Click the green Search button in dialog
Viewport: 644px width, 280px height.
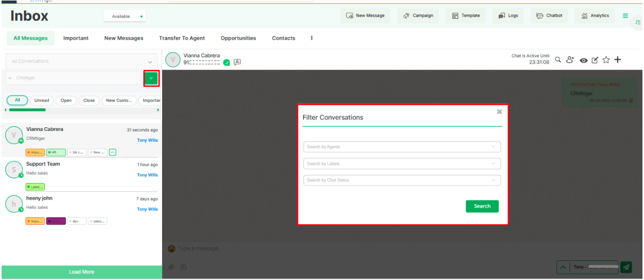pyautogui.click(x=482, y=206)
